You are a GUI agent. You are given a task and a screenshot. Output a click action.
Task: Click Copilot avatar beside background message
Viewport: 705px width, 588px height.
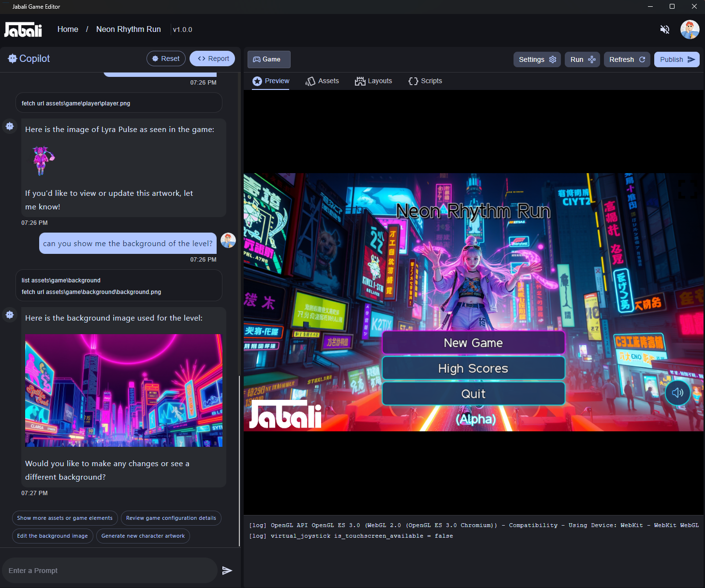(10, 315)
